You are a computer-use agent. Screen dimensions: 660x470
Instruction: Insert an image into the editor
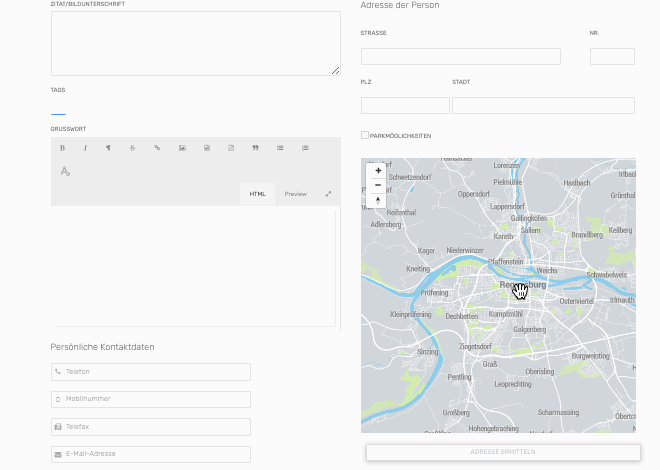pyautogui.click(x=182, y=148)
